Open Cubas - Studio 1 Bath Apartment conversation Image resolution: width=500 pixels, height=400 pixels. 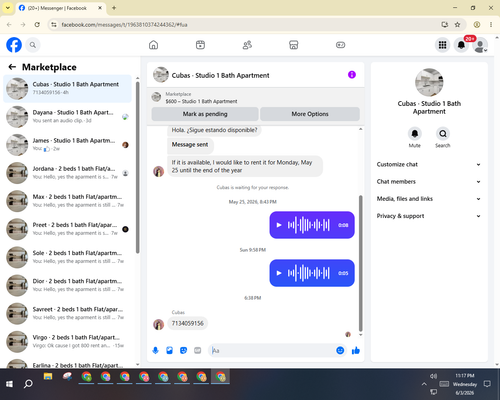pyautogui.click(x=67, y=88)
